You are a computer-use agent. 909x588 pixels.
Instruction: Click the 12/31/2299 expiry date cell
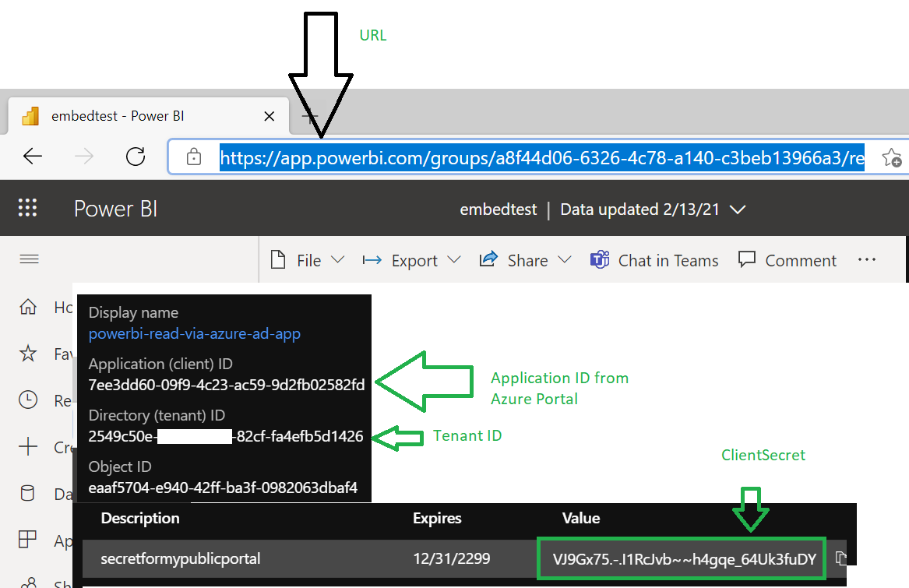(452, 559)
